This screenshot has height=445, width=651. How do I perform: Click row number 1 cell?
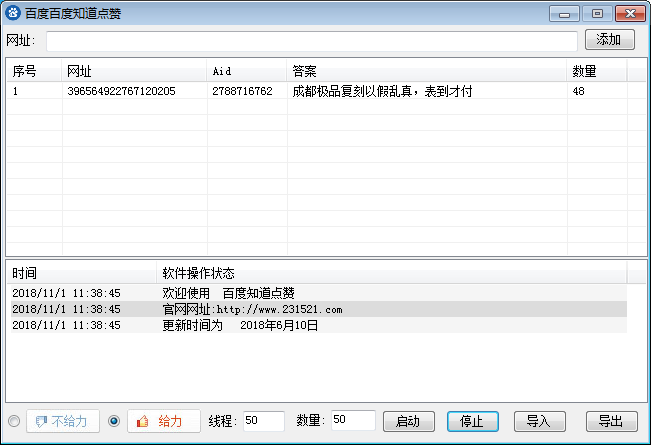click(15, 91)
